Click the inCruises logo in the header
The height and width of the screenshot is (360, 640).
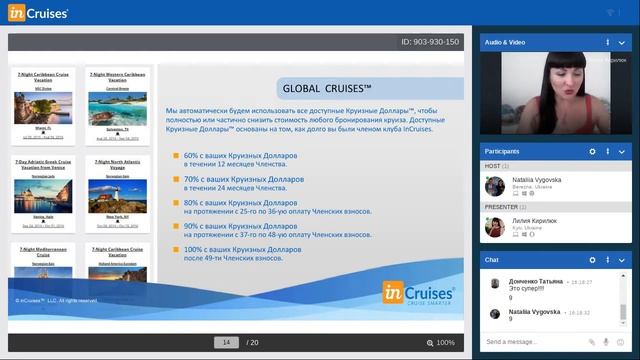(38, 13)
